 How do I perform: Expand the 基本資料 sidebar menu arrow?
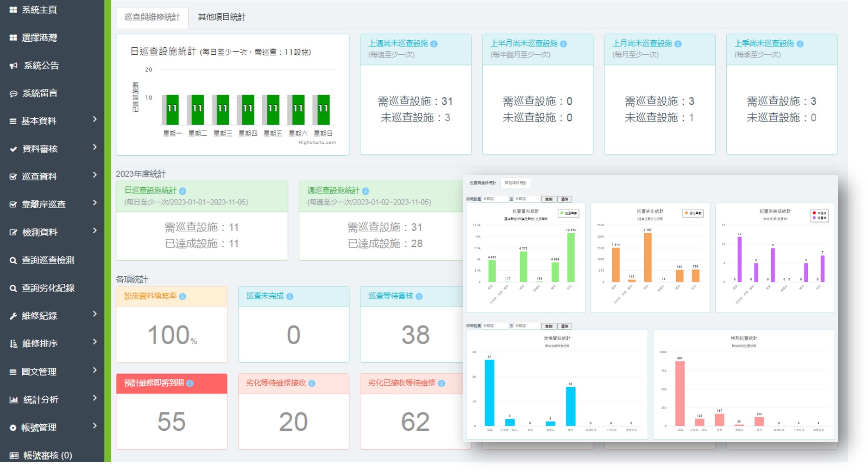click(x=94, y=120)
